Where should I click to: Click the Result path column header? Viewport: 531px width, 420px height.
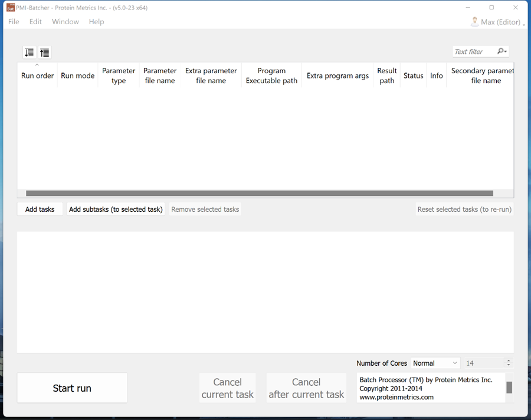point(386,76)
